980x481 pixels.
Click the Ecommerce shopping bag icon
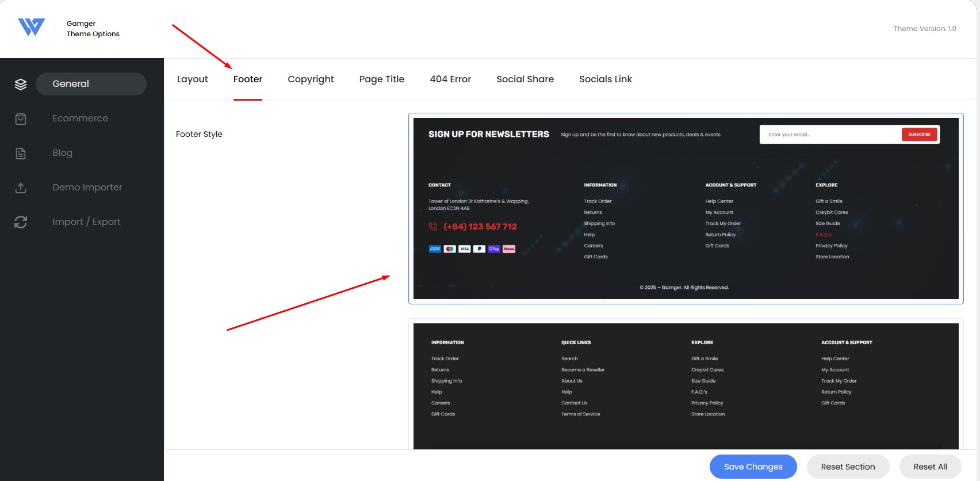21,119
